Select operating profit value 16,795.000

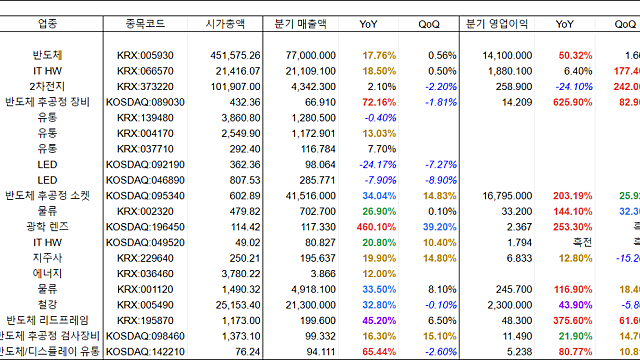[x=507, y=196]
